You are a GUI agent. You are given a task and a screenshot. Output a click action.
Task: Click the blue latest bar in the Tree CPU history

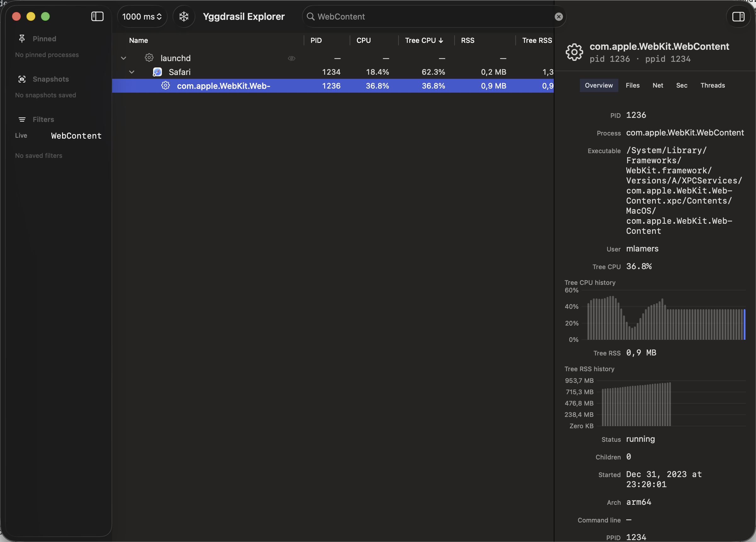(x=744, y=325)
